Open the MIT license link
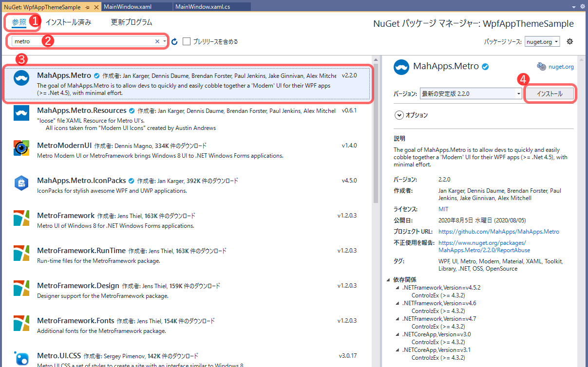The height and width of the screenshot is (367, 588). coord(443,209)
